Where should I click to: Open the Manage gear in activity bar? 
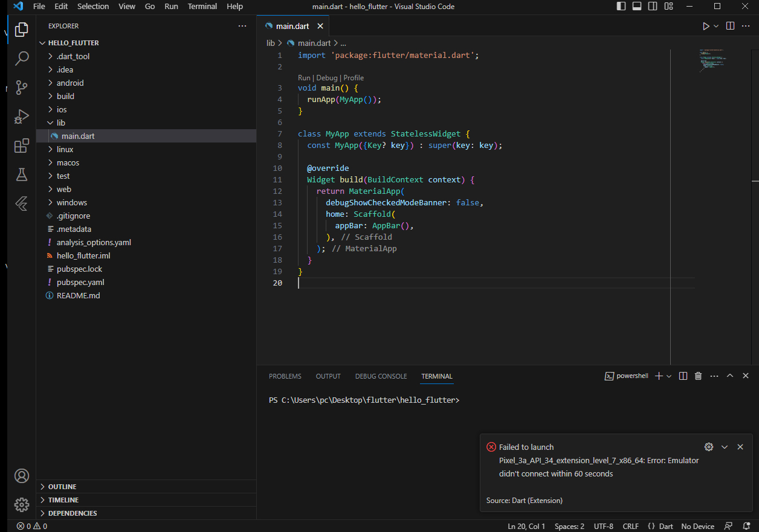pos(22,505)
